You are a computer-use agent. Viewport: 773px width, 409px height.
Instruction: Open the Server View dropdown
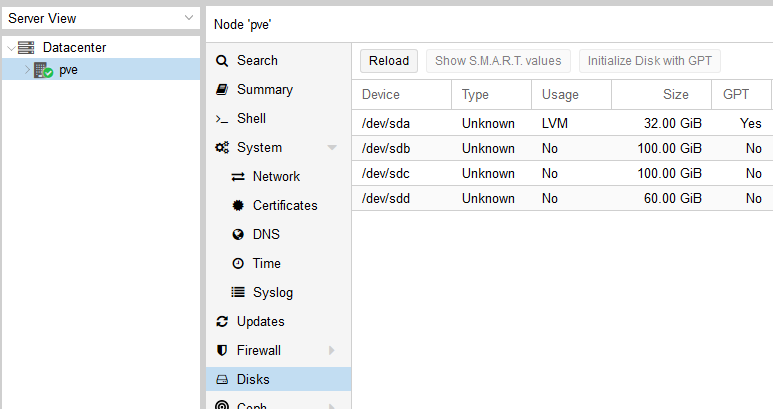(188, 18)
